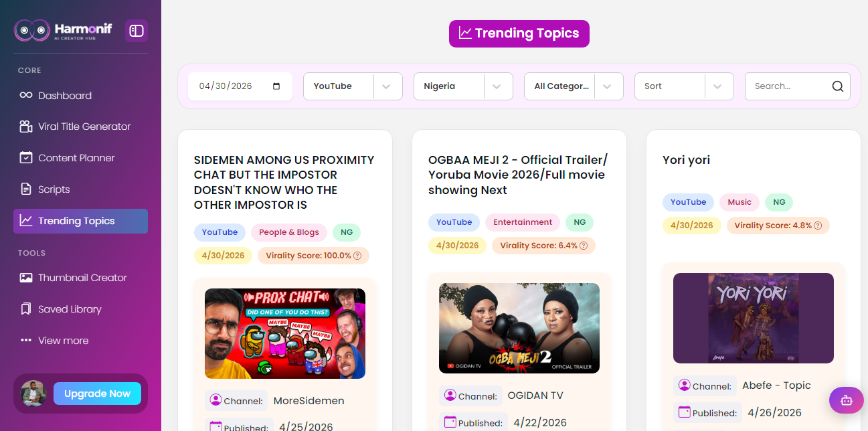Click the channel icon beside MoreSidemen
Image resolution: width=868 pixels, height=431 pixels.
point(215,400)
